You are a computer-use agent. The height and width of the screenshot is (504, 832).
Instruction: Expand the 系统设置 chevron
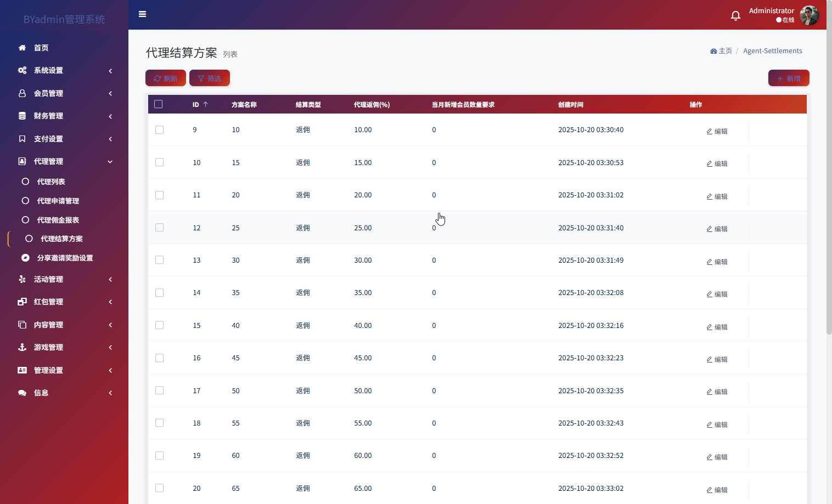tap(110, 71)
